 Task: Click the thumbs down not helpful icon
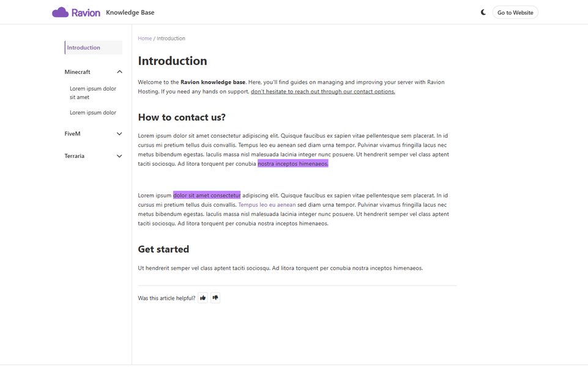215,298
